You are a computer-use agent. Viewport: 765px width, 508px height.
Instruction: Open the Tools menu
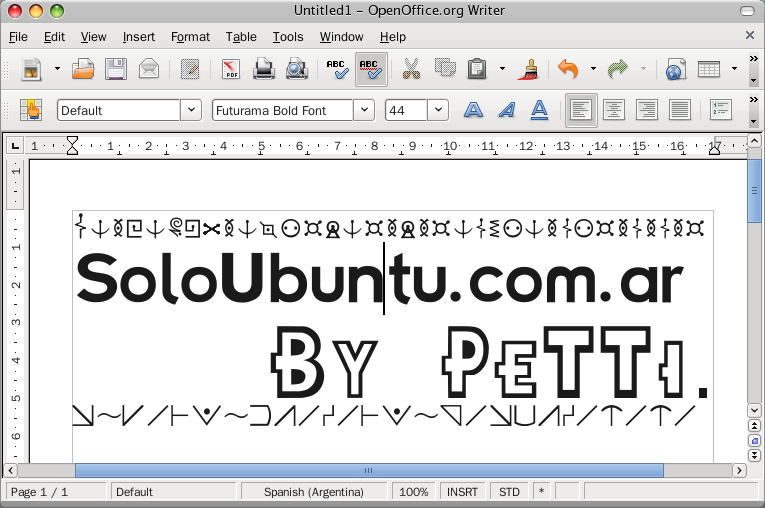click(288, 37)
